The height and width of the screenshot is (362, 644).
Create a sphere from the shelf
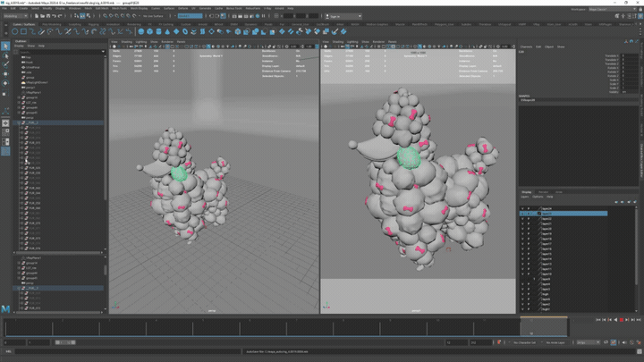pos(141,31)
